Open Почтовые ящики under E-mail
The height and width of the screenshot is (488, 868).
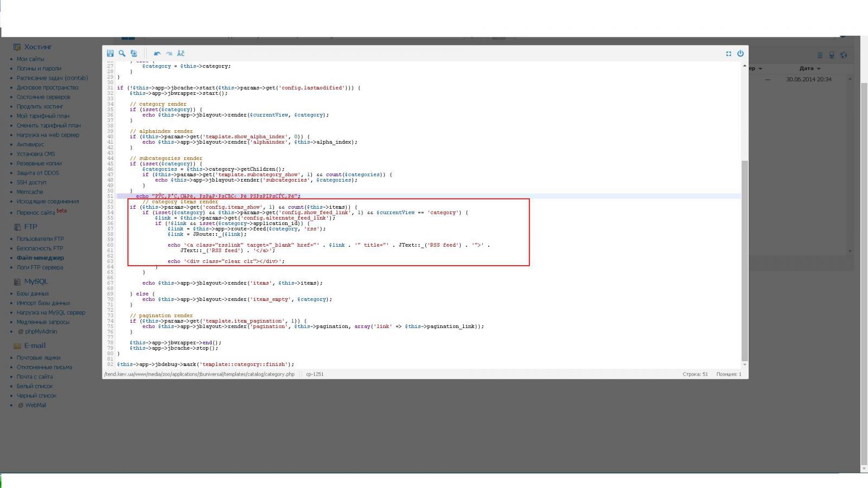click(39, 358)
